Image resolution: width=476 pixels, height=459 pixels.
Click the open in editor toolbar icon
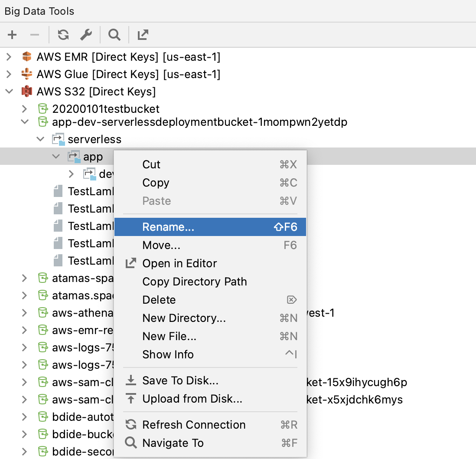143,35
